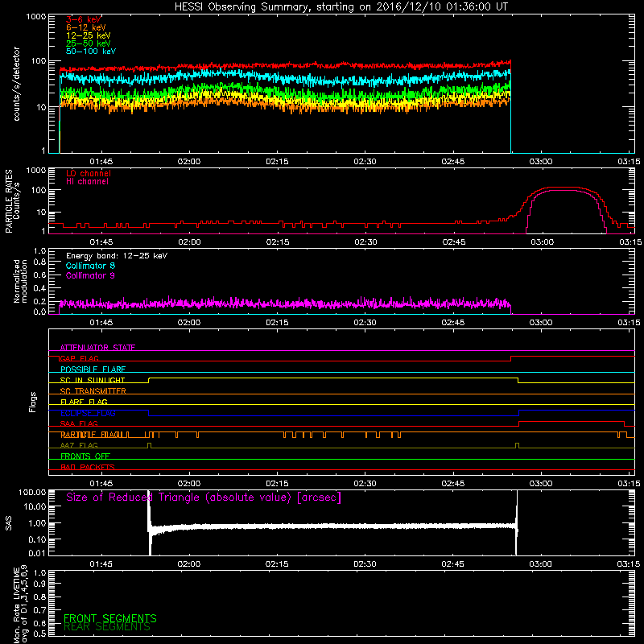Select the Collimator 8 label
This screenshot has width=644, height=644.
pos(90,266)
